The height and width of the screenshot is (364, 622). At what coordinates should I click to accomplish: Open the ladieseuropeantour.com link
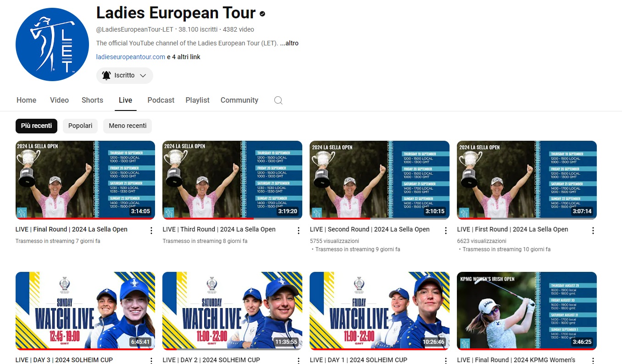click(x=130, y=57)
